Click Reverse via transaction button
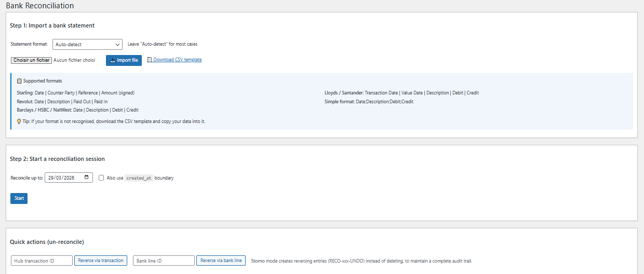This screenshot has width=644, height=274. click(x=101, y=261)
